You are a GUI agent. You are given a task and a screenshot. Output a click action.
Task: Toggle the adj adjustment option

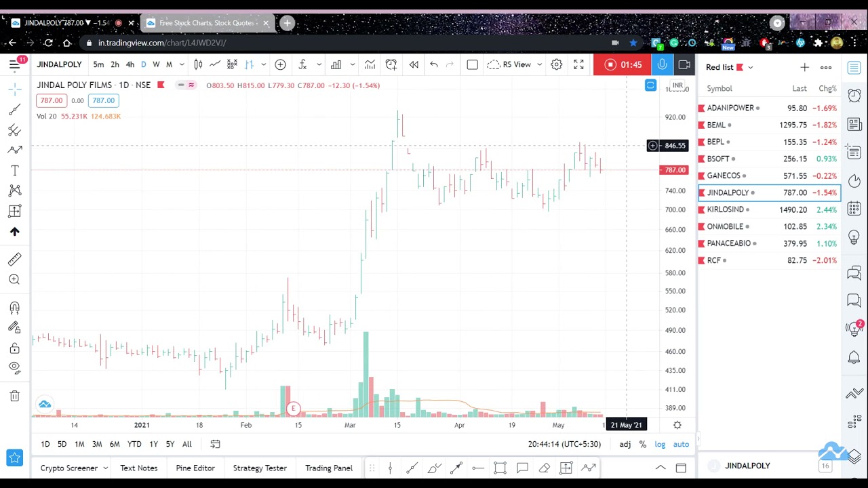click(625, 444)
